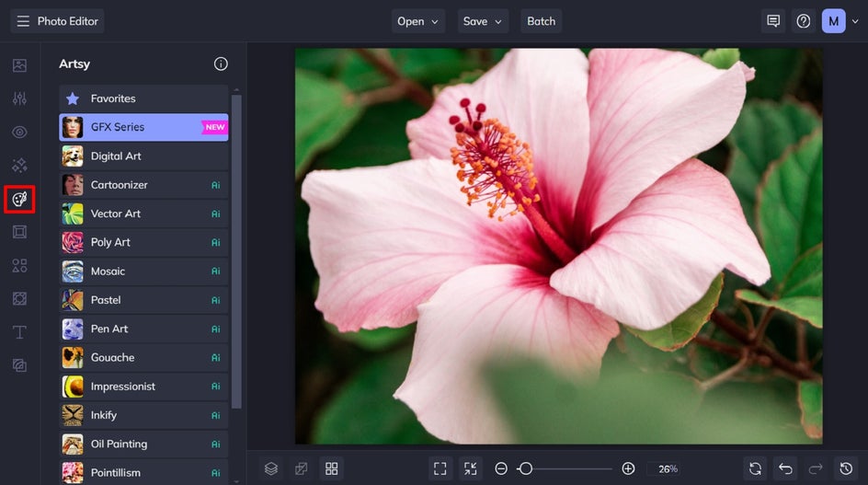Open the Touch Up eye icon
This screenshot has width=868, height=485.
19,133
